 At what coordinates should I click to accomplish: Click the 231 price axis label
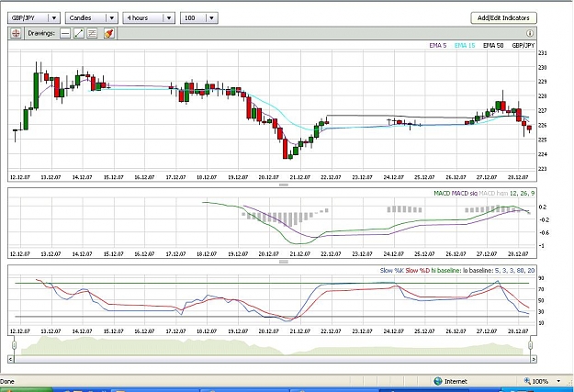[x=543, y=53]
